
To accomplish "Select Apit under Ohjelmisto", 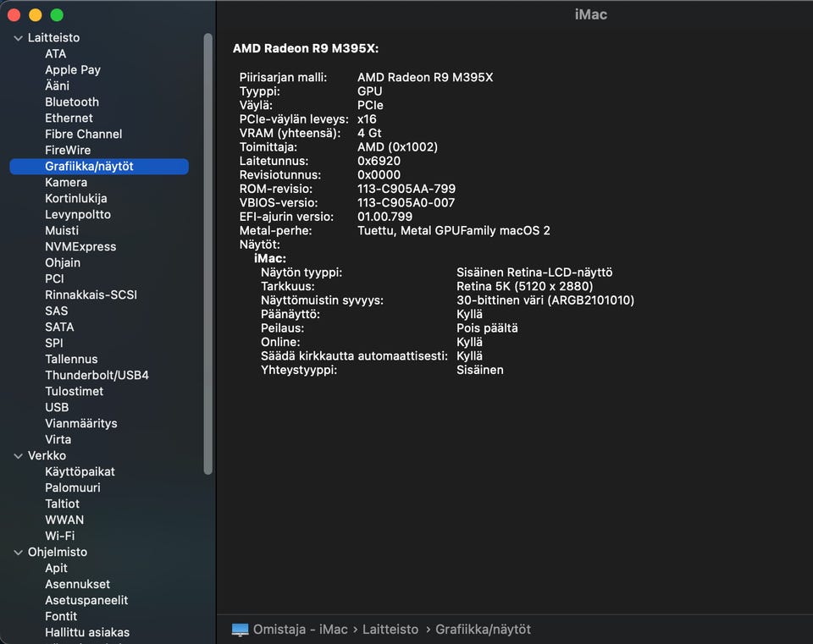I will tap(56, 568).
